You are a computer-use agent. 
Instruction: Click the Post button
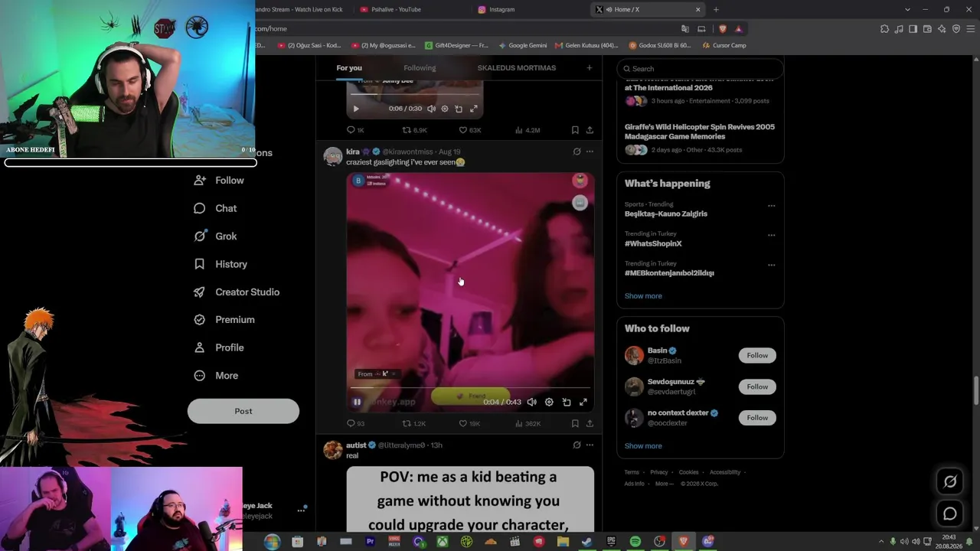click(x=243, y=411)
